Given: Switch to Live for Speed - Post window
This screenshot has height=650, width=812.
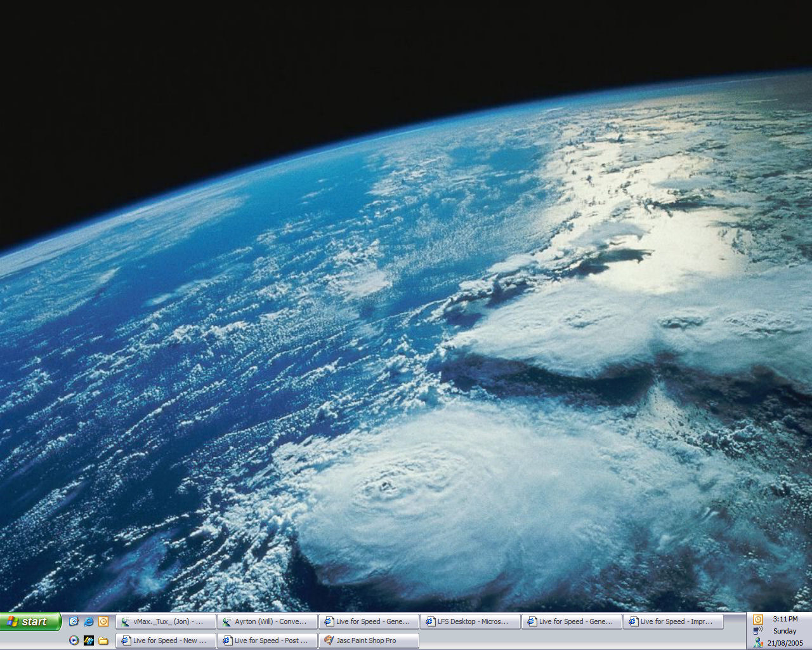Looking at the screenshot, I should coord(267,640).
